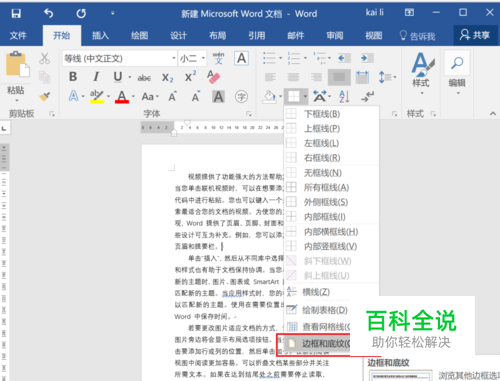The image size is (500, 381).
Task: Save the document with floppy icon
Action: pos(16,13)
